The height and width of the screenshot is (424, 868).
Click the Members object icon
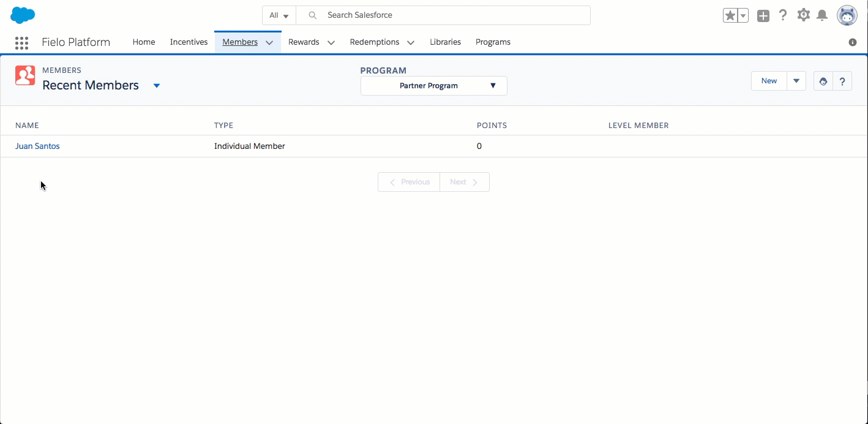pyautogui.click(x=25, y=75)
